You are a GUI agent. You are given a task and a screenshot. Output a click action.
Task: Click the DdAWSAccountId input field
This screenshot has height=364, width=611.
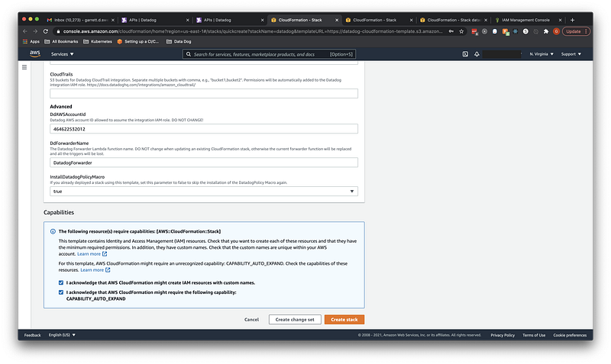tap(204, 129)
